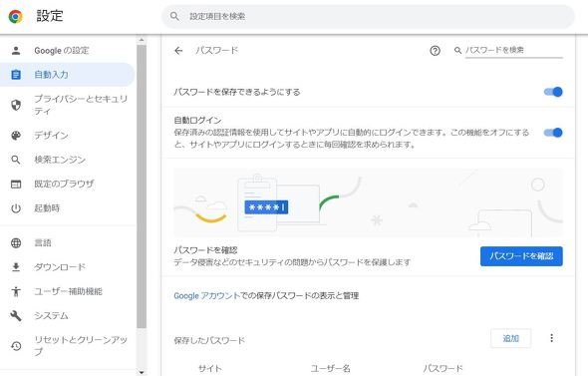
Task: Open the Google アカウント link
Action: tap(206, 295)
